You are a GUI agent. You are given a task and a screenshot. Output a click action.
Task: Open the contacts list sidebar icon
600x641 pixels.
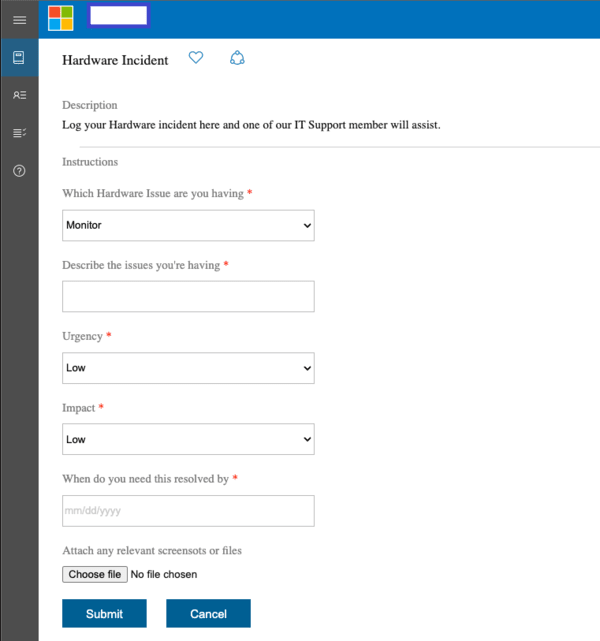[x=19, y=95]
